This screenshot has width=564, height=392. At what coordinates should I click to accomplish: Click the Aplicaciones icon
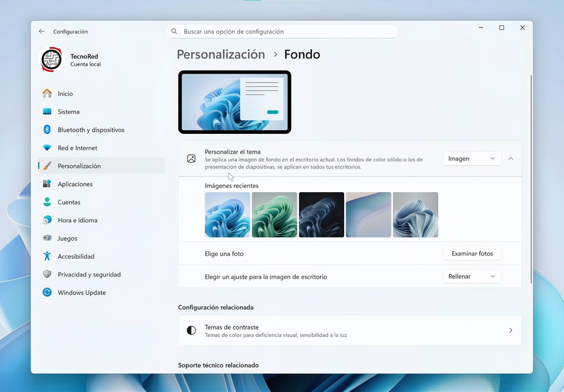(47, 184)
